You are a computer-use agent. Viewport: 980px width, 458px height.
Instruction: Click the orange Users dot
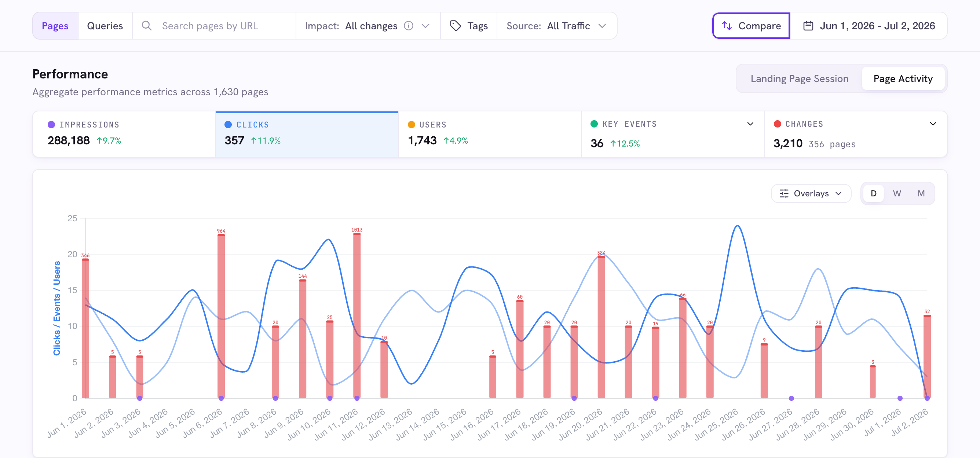(x=411, y=125)
